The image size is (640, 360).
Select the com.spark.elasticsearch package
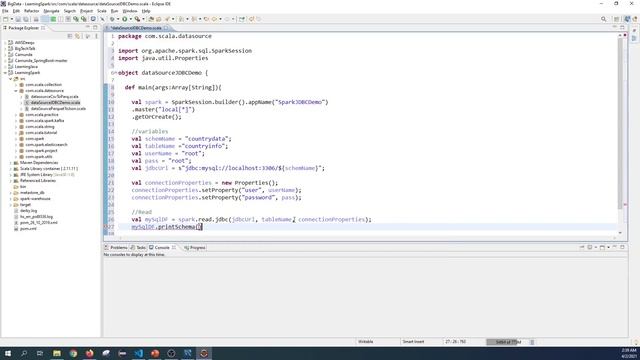pyautogui.click(x=46, y=144)
